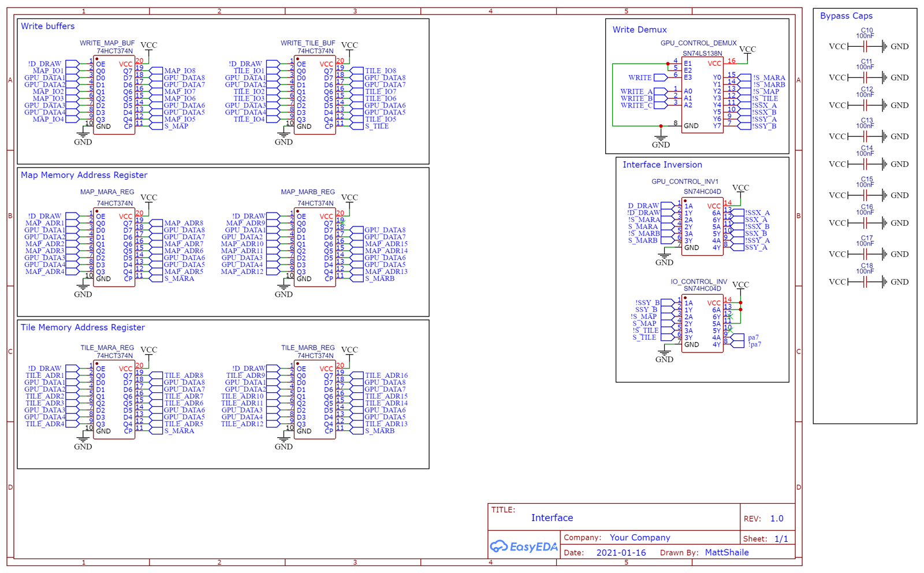Click the TILE_ADR16 net label
This screenshot has height=573, width=924.
[x=386, y=375]
